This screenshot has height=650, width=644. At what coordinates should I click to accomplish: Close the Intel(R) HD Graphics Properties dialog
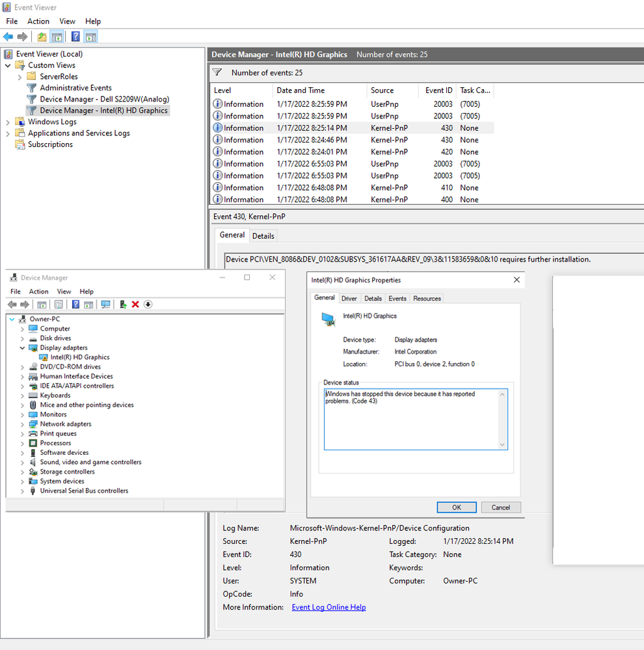[517, 280]
